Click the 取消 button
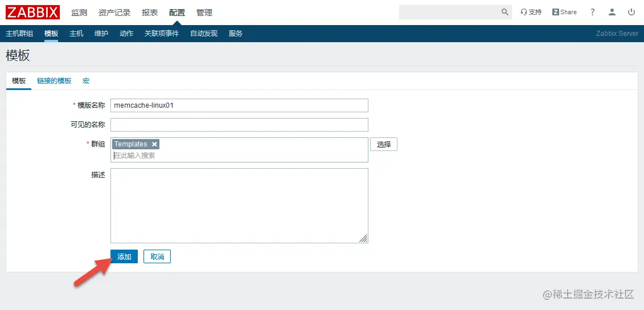Image resolution: width=644 pixels, height=310 pixels. click(157, 256)
